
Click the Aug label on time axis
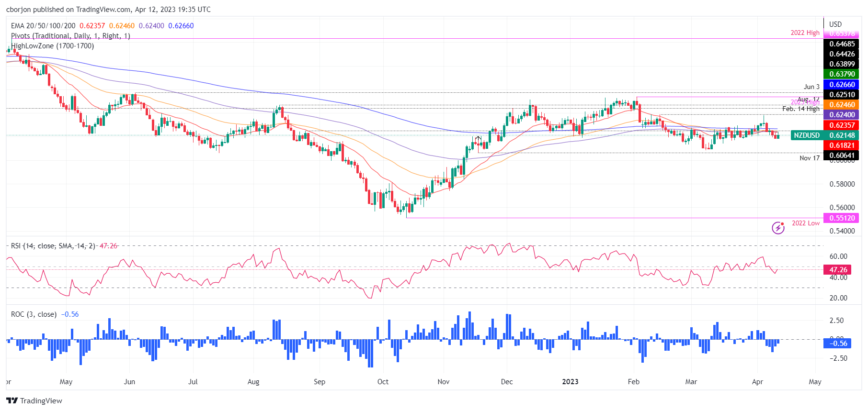click(253, 382)
